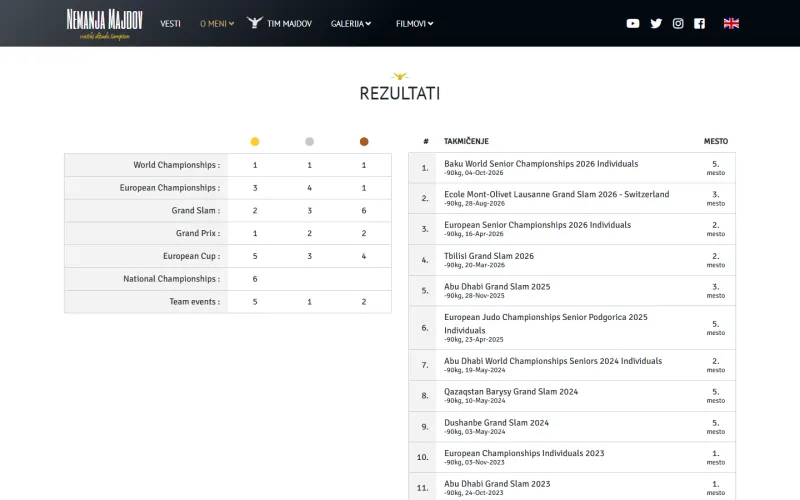Click the Nemanja Majdov site logo
This screenshot has height=500, width=800.
[x=105, y=24]
